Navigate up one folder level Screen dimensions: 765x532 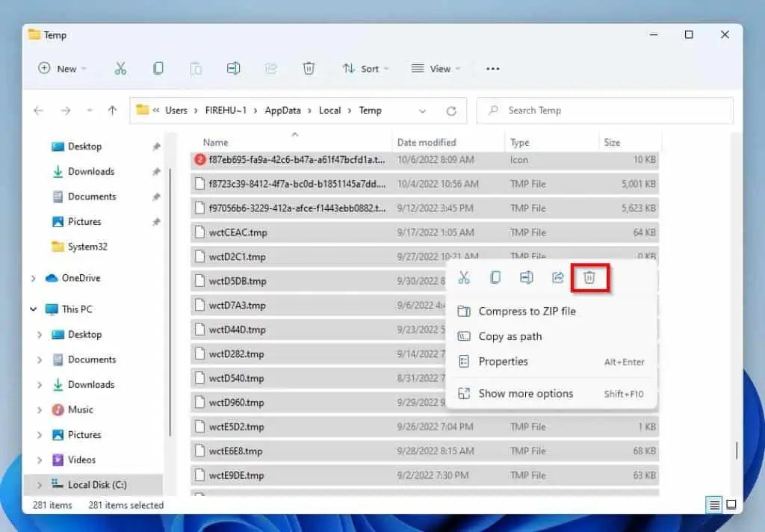112,110
